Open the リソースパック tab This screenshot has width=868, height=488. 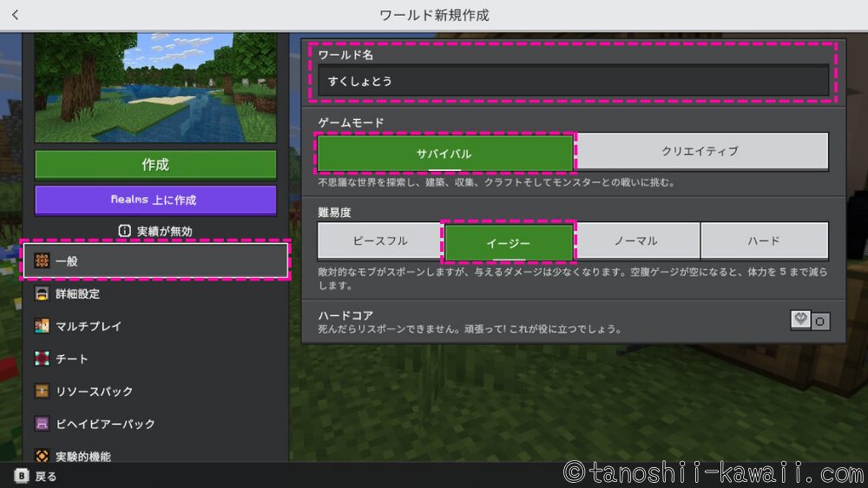pyautogui.click(x=155, y=391)
